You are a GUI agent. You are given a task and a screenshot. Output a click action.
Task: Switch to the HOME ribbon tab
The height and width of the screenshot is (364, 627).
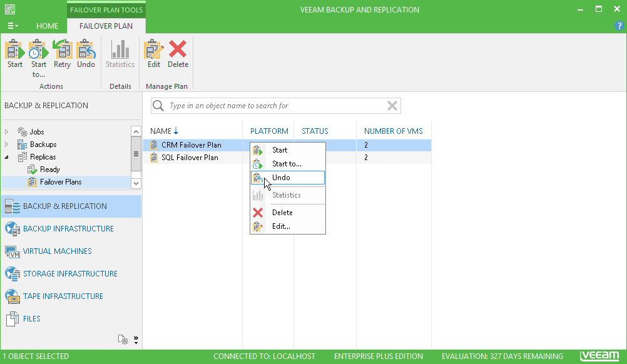[47, 26]
